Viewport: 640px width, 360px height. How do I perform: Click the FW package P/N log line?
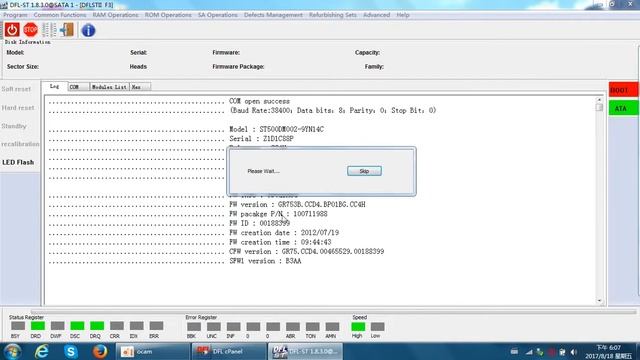click(278, 214)
